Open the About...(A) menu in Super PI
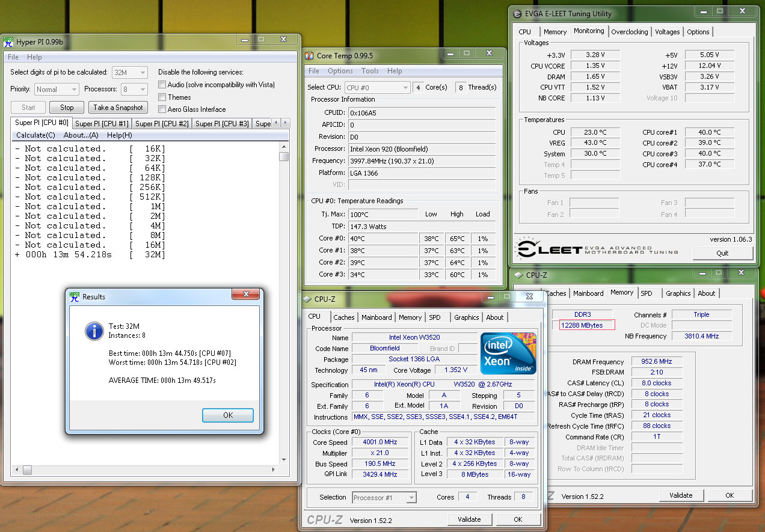This screenshot has width=765, height=532. [x=81, y=135]
